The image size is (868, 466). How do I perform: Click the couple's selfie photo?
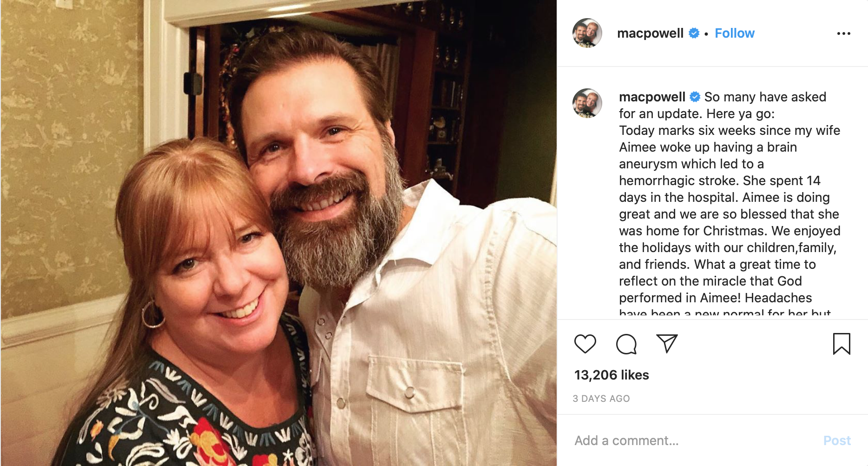click(279, 233)
